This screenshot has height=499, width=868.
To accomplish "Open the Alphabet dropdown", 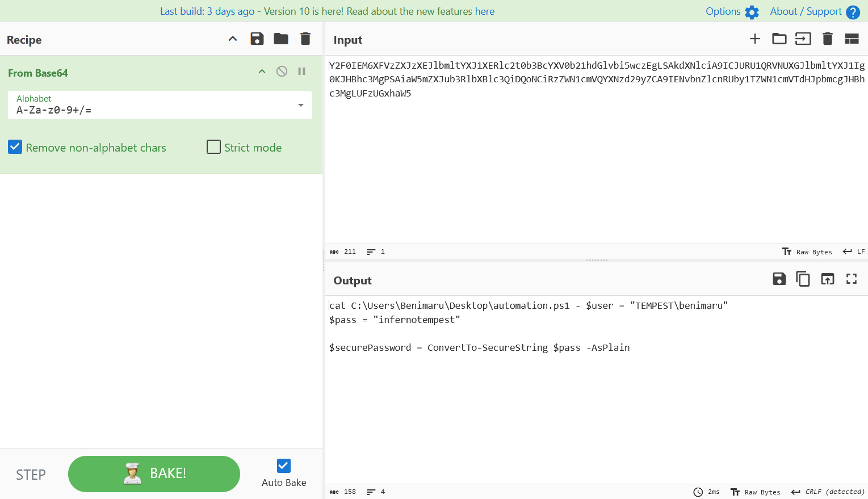I will click(301, 105).
